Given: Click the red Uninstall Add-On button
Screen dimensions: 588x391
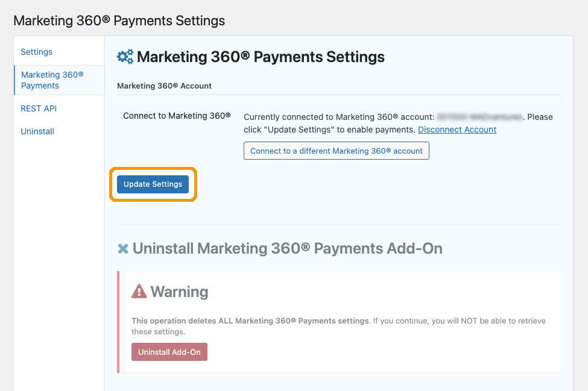Looking at the screenshot, I should coord(169,352).
